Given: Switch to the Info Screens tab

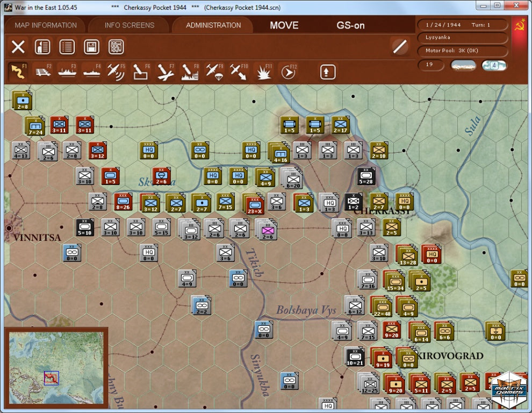Looking at the screenshot, I should [x=130, y=25].
